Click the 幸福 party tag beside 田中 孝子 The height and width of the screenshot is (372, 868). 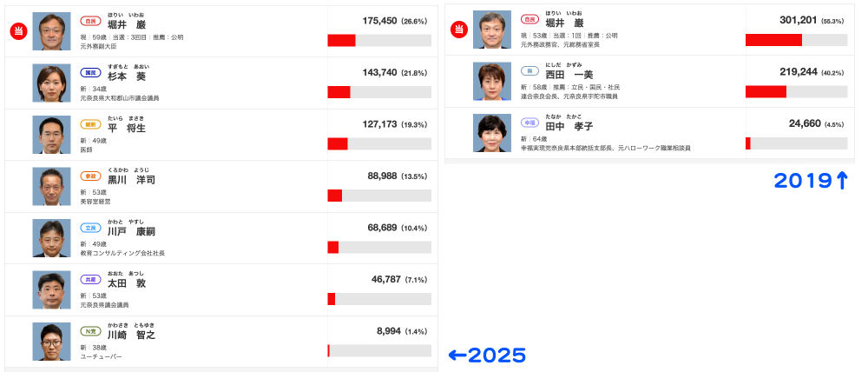pyautogui.click(x=530, y=122)
